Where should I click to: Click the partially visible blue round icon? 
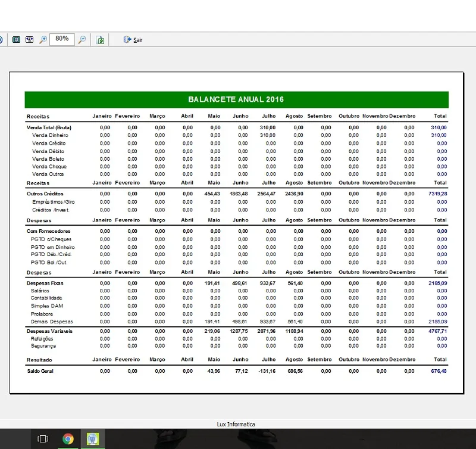click(1, 40)
